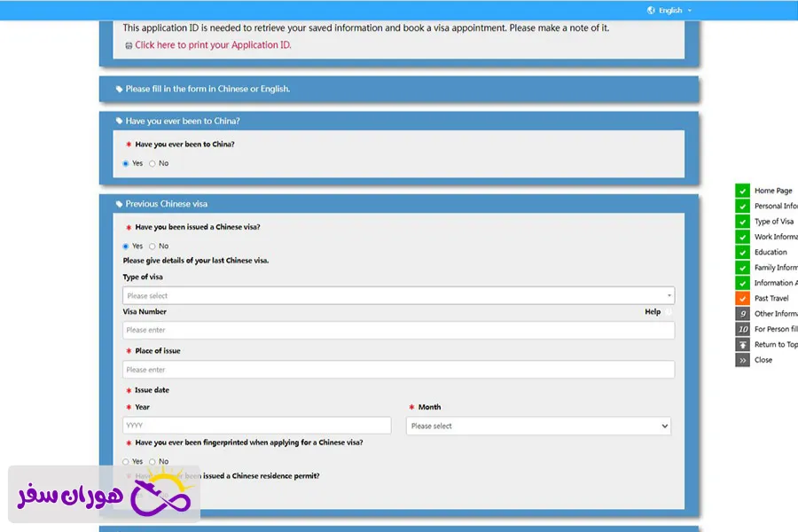The height and width of the screenshot is (532, 798).
Task: Click the green checkmark beside Education
Action: 742,253
